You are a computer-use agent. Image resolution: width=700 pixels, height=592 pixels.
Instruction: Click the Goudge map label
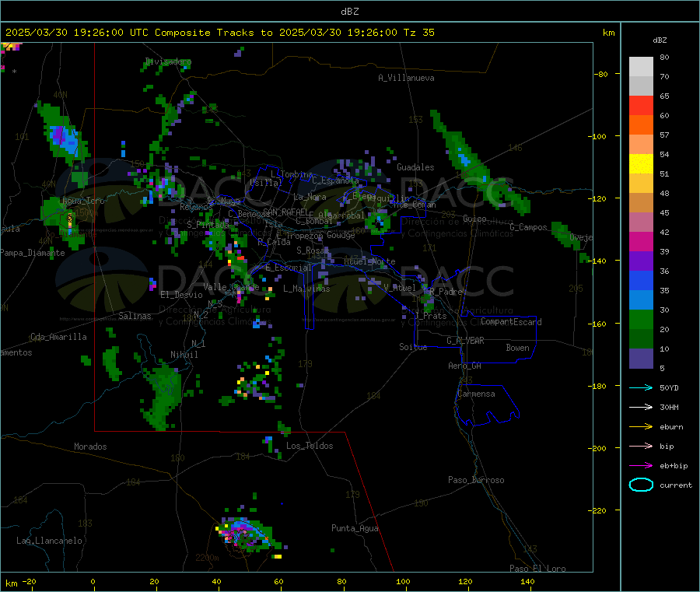point(341,235)
